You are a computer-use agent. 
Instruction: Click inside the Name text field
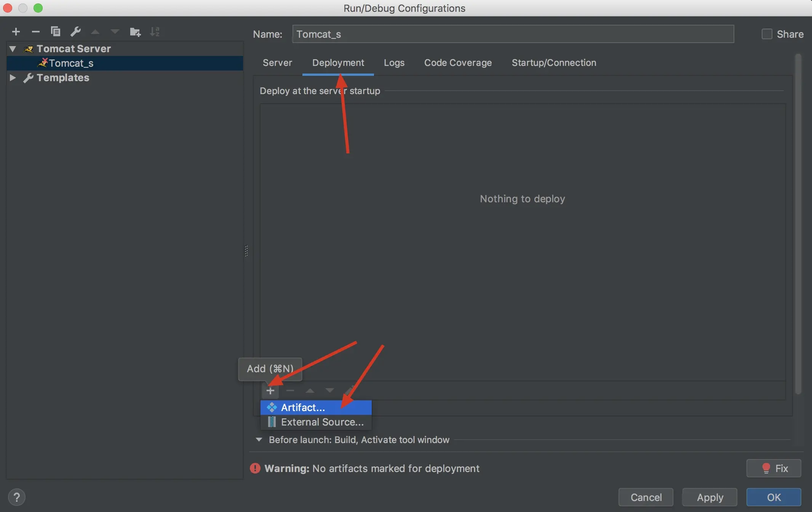click(513, 34)
